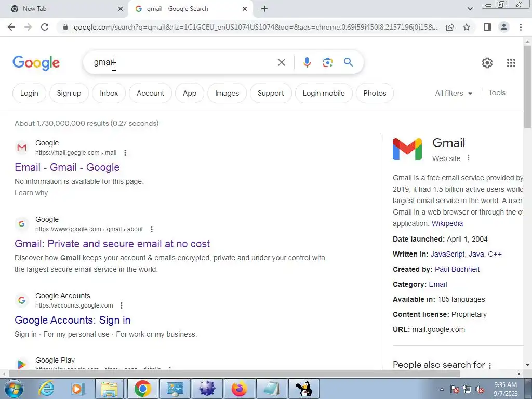This screenshot has height=399, width=532.
Task: Select the gmail - Google Search tab
Action: coord(190,9)
